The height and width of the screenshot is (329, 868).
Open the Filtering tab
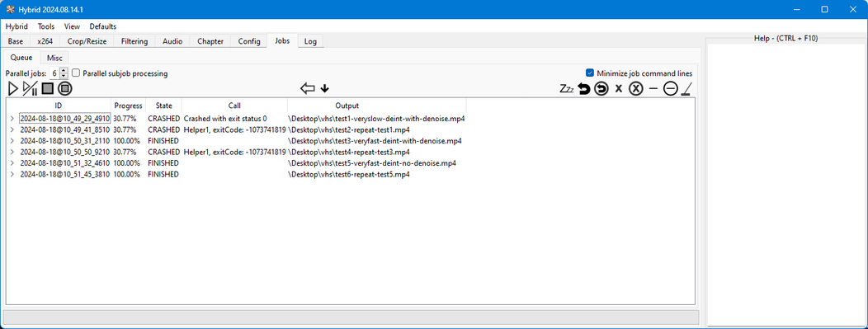tap(134, 41)
